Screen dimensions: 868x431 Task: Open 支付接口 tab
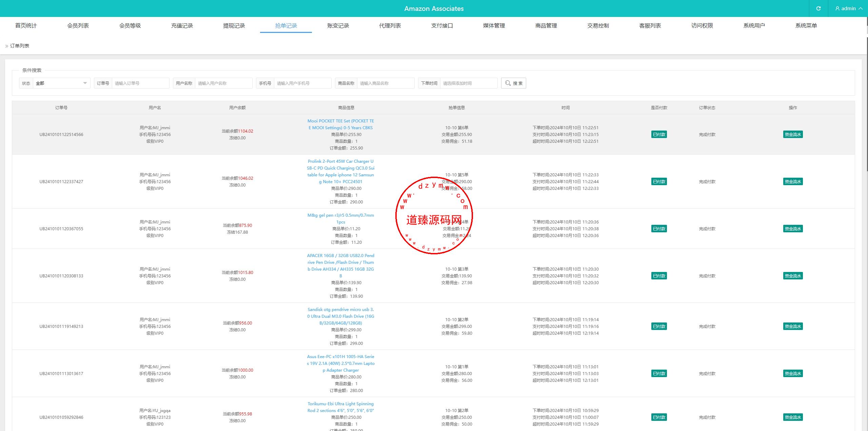point(442,25)
